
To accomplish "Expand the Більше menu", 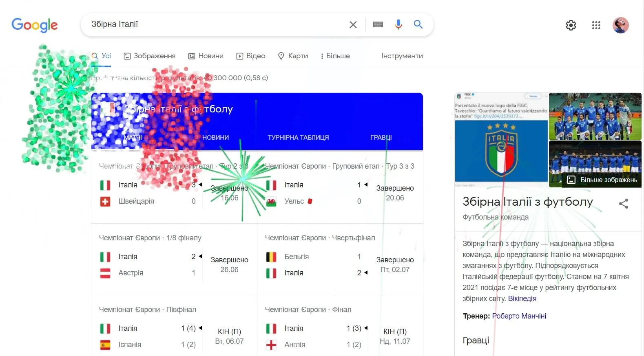I will click(x=335, y=56).
